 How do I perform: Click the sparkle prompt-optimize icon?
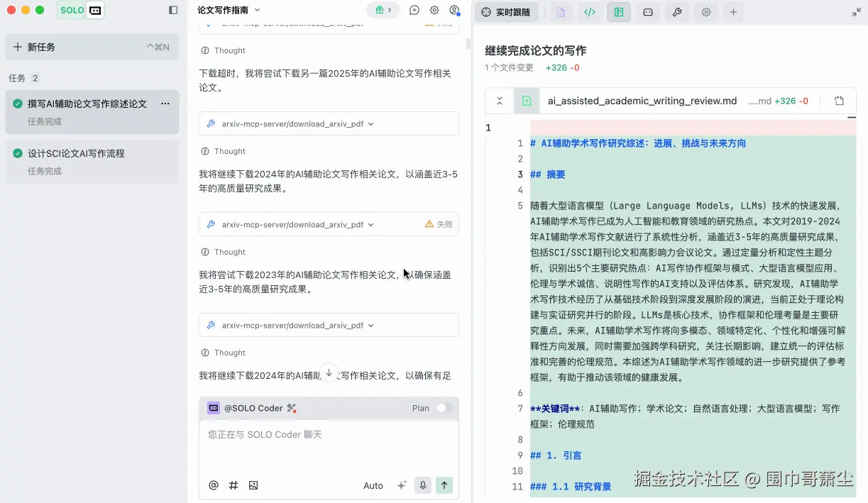pyautogui.click(x=402, y=485)
